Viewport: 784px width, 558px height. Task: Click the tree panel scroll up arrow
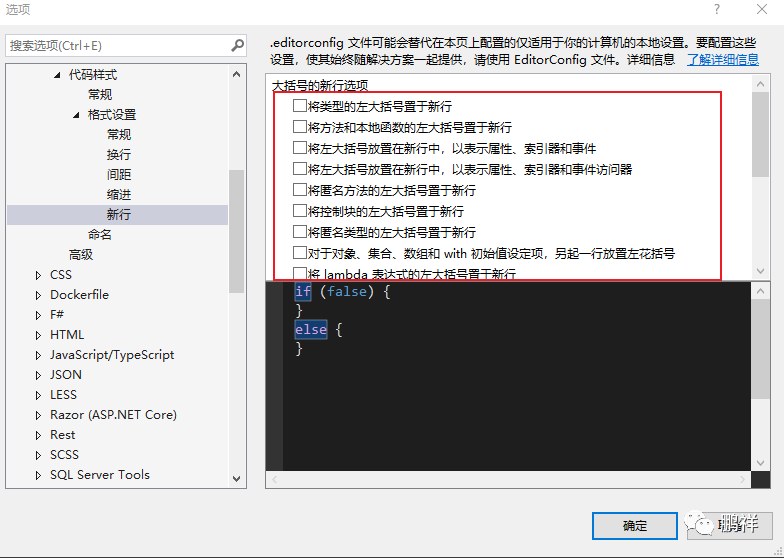(237, 74)
